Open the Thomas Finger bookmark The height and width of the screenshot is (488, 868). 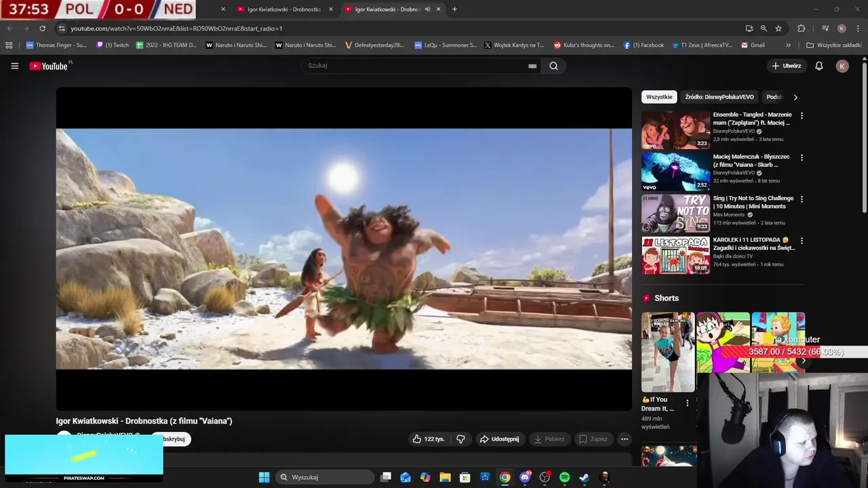click(56, 45)
